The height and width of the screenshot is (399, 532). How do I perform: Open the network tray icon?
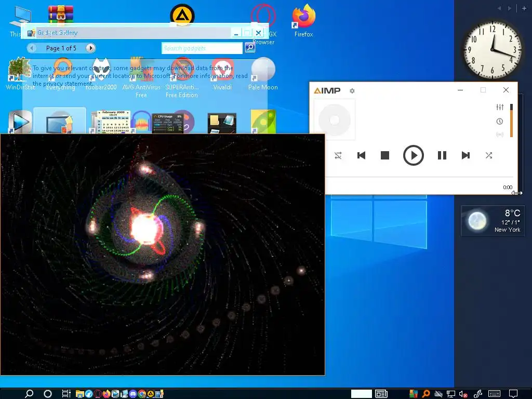coord(450,394)
